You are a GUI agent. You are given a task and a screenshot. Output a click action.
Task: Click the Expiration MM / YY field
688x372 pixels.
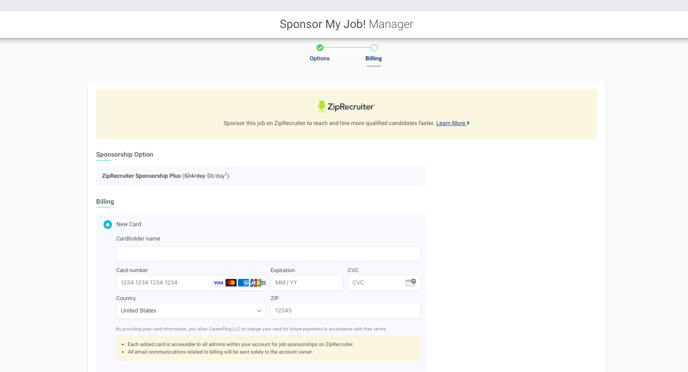[307, 283]
